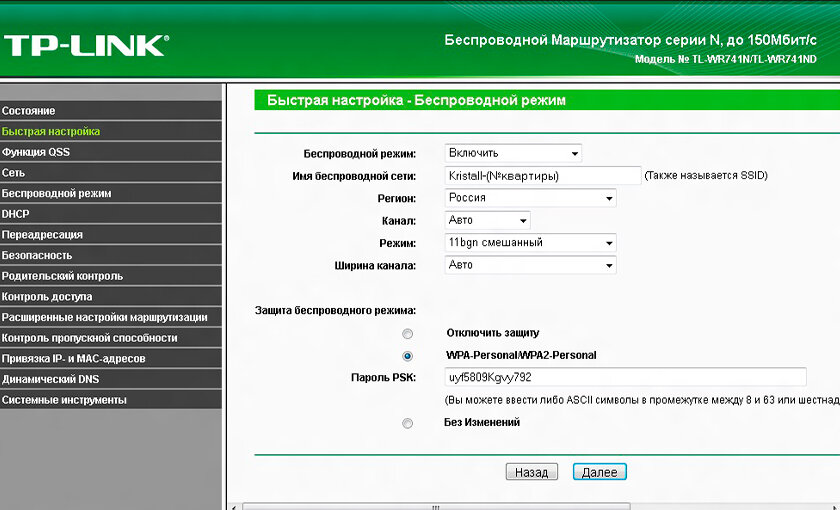
Task: Open the Канал dropdown
Action: 488,220
